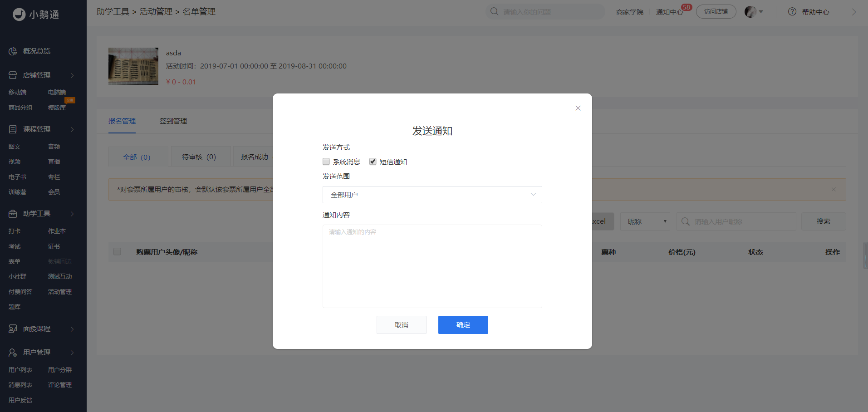Click the 请输入用户昵称 search field
The width and height of the screenshot is (868, 412).
tap(736, 221)
